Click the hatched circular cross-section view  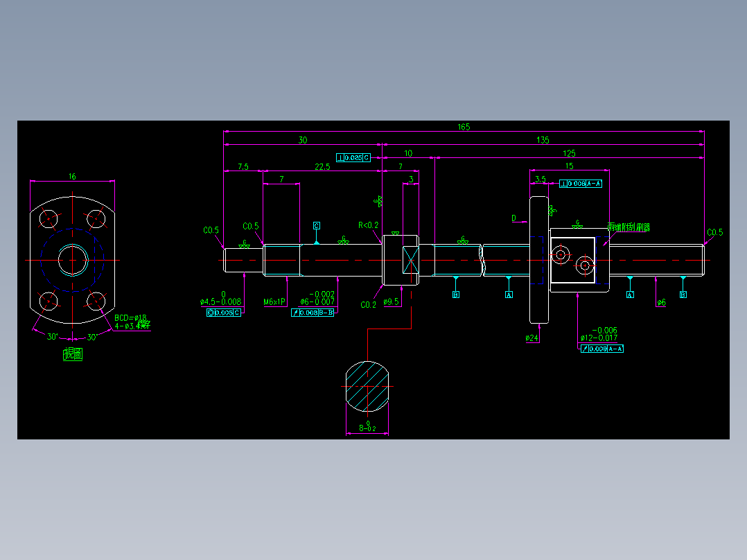367,387
